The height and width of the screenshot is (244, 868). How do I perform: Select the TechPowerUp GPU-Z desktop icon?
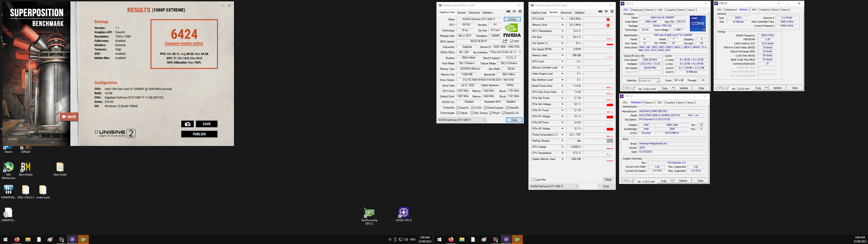click(369, 216)
